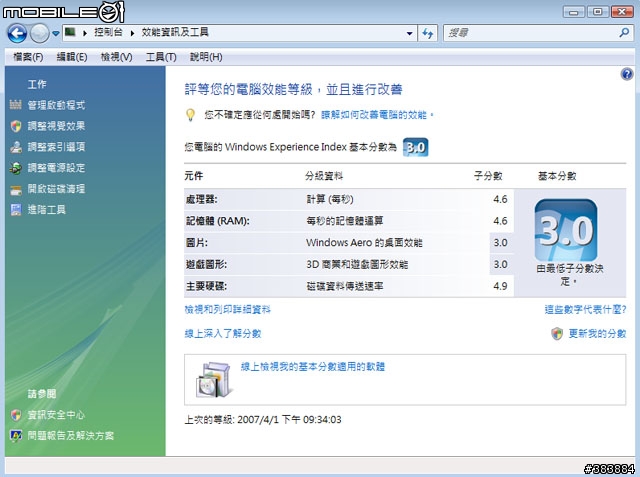Click the icon beside 調整索引選項

point(16,147)
